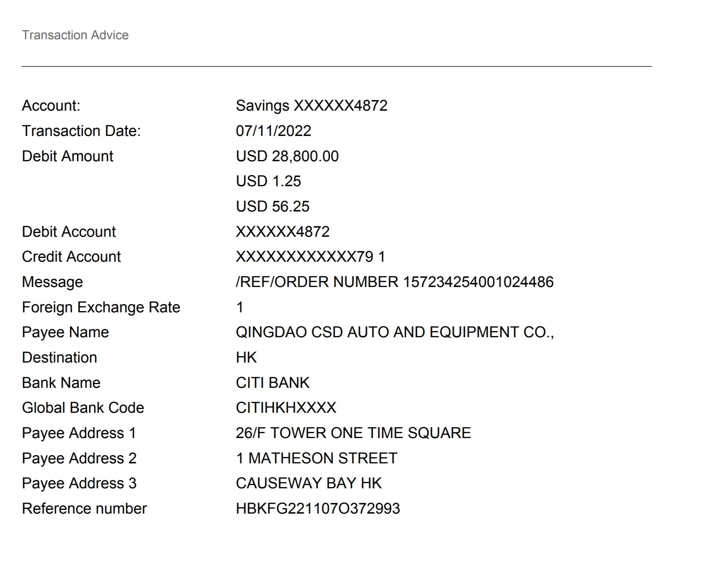Click the order number message text

click(x=394, y=282)
